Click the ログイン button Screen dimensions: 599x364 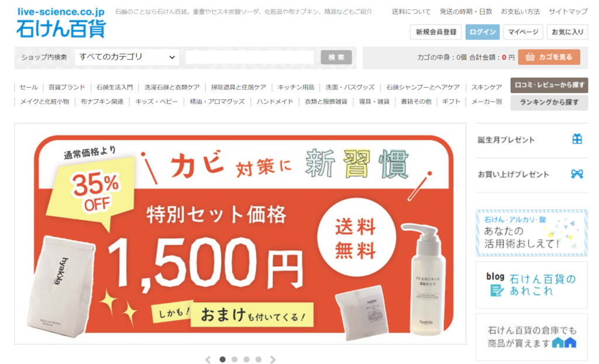[x=483, y=32]
